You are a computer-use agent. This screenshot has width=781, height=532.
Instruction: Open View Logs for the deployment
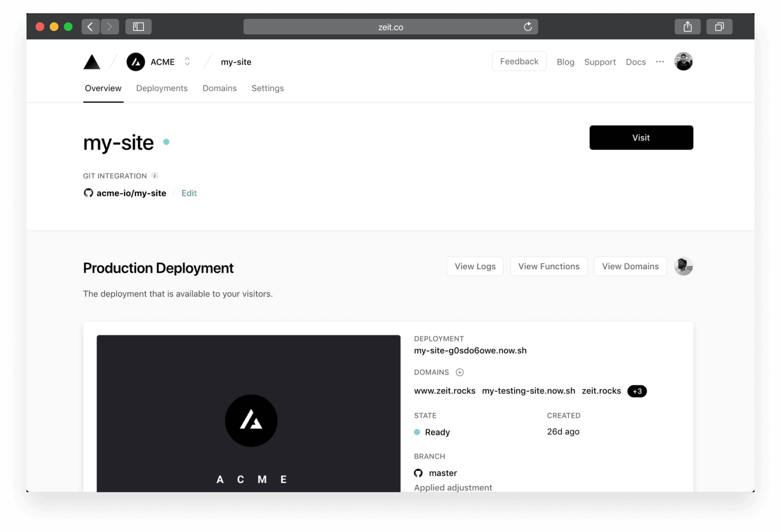475,266
